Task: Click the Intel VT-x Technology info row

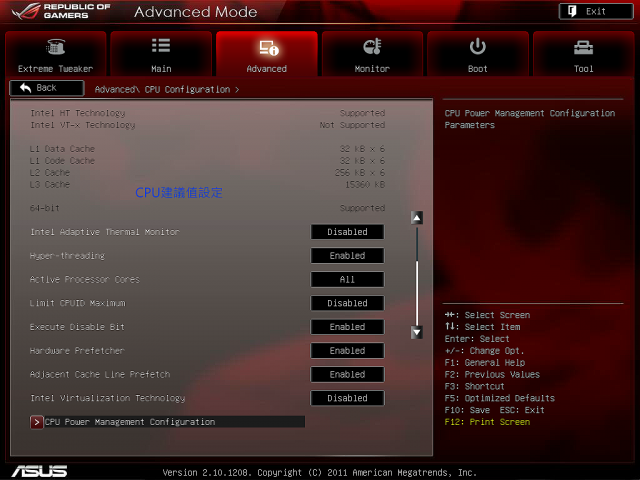Action: [x=207, y=124]
